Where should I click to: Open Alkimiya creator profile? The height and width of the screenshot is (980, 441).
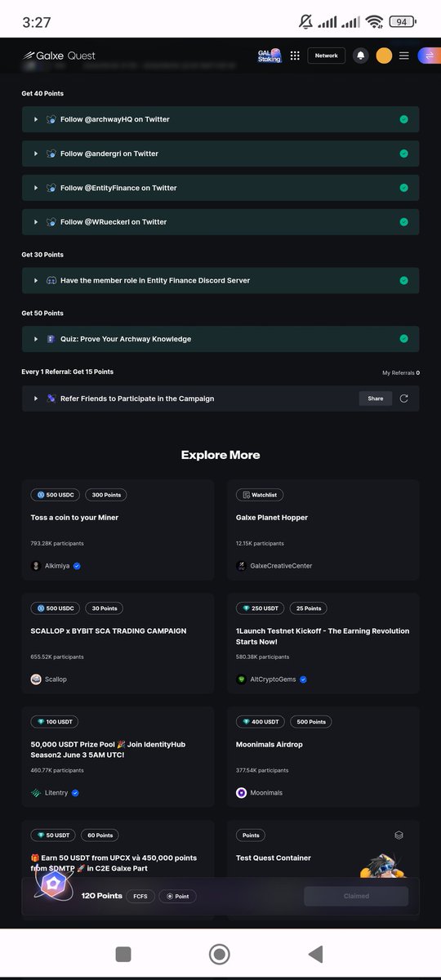click(56, 566)
